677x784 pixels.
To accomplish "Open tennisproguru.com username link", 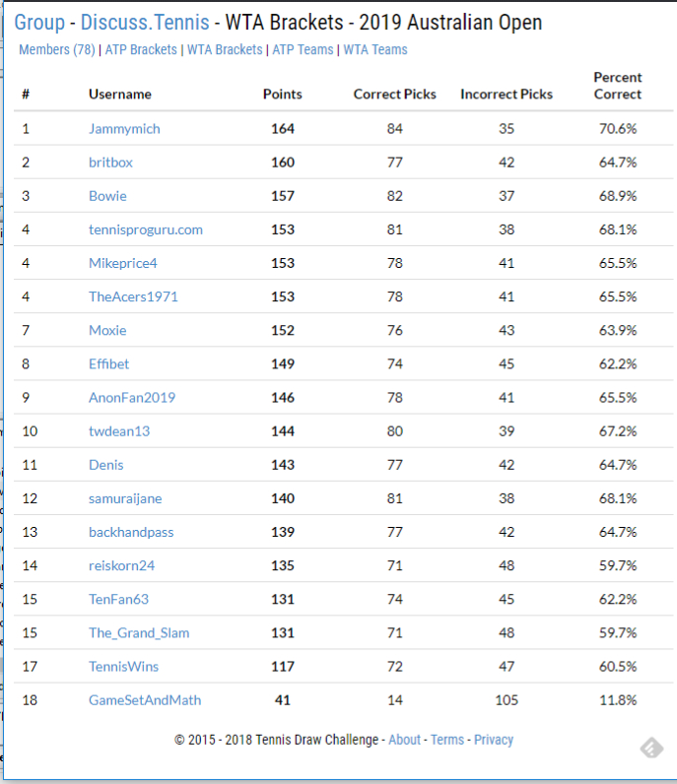I will [x=145, y=229].
